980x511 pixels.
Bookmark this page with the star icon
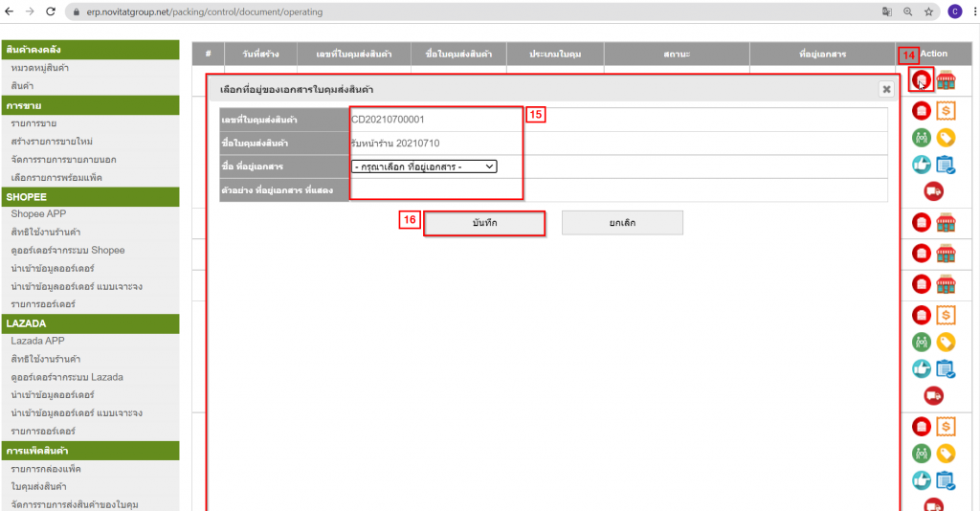click(928, 12)
